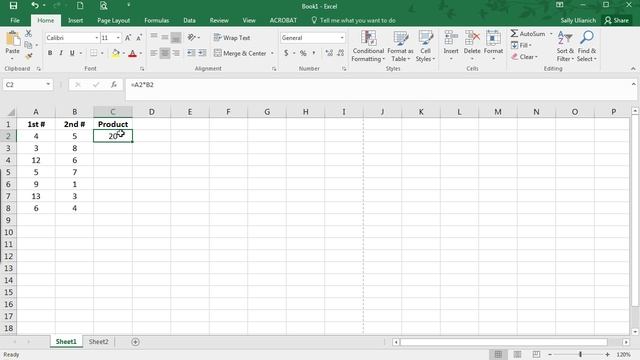
Task: Open fill color dropdown arrow
Action: 124,53
